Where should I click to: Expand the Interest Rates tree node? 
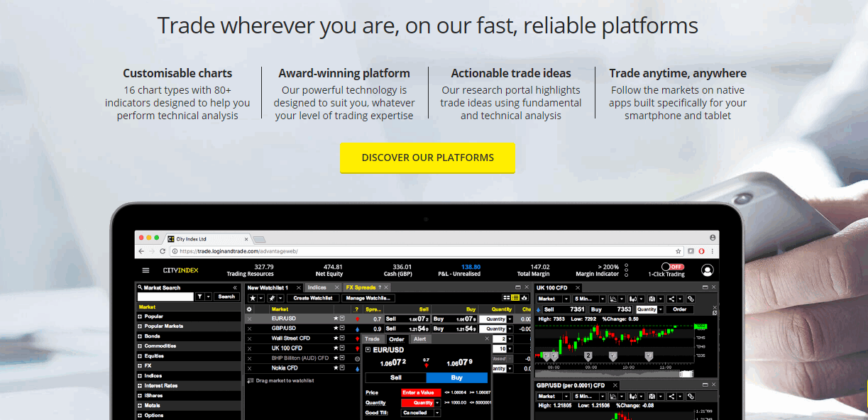tap(140, 386)
